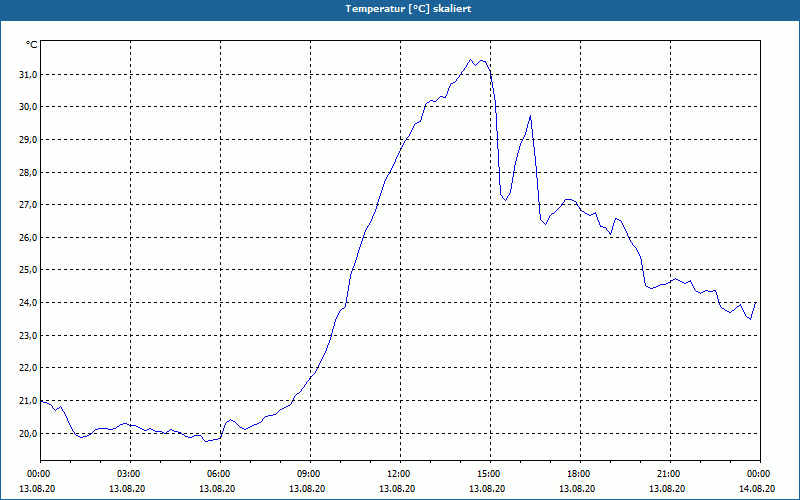
Task: Click the '14.08.20' date label
Action: tap(757, 489)
